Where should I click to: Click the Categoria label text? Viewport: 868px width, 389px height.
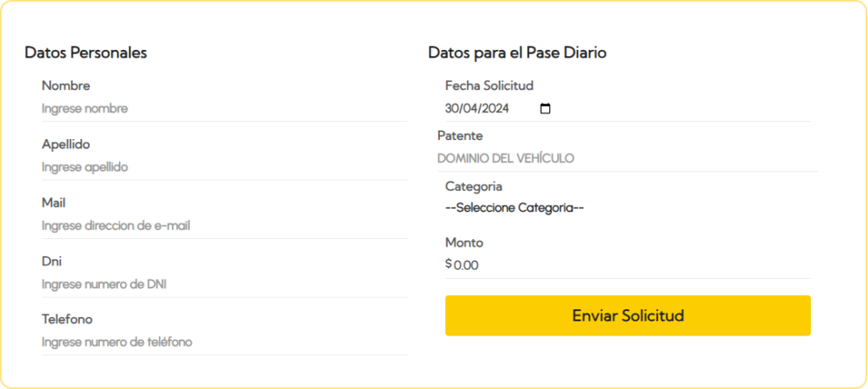click(x=474, y=186)
